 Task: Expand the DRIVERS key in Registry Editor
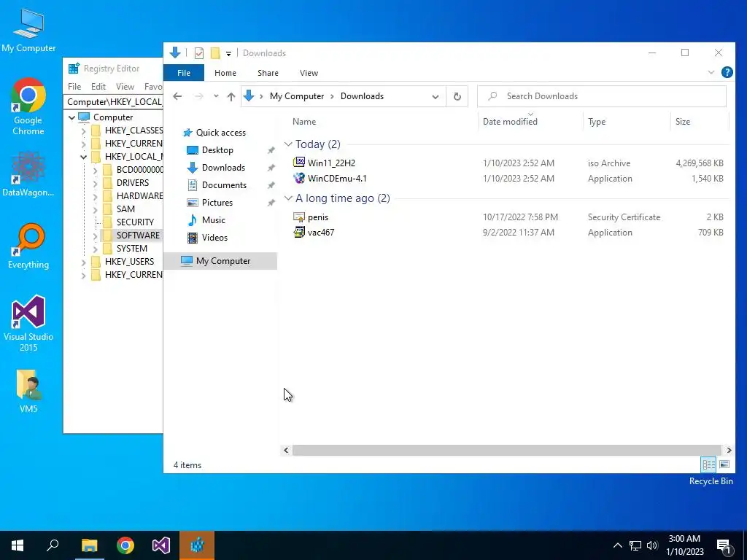coord(96,183)
